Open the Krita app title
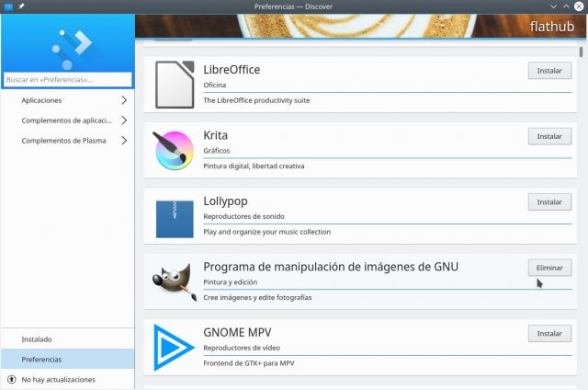The height and width of the screenshot is (390, 588). (216, 135)
